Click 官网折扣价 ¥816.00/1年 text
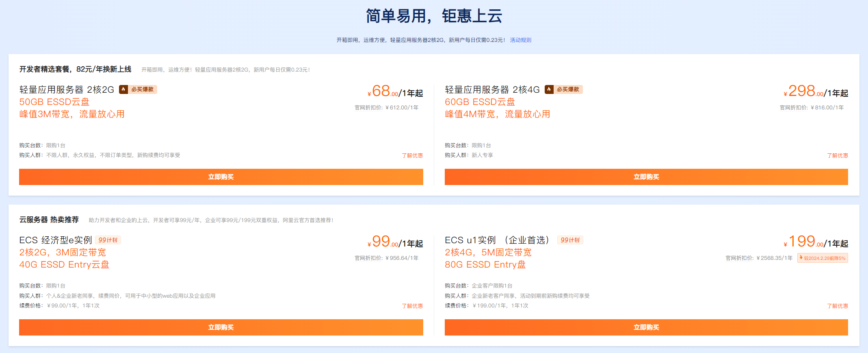Screen dimensions: 868x353 tap(812, 108)
